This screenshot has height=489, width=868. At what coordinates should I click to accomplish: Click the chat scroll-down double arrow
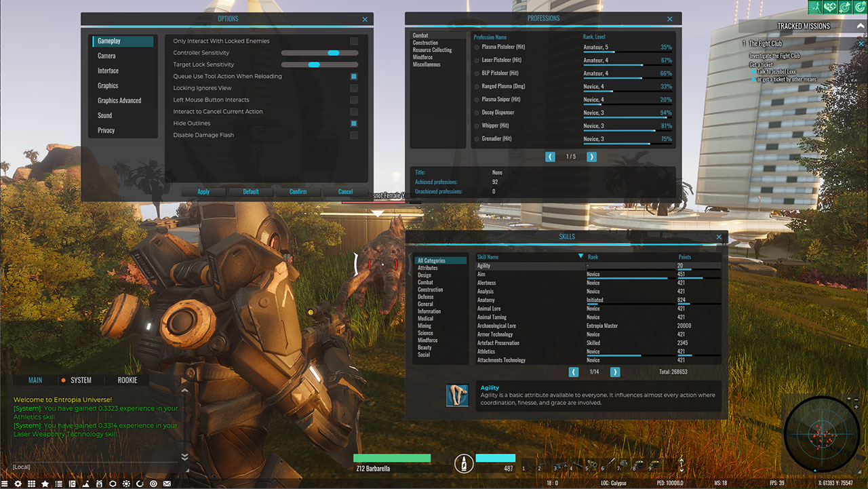184,458
